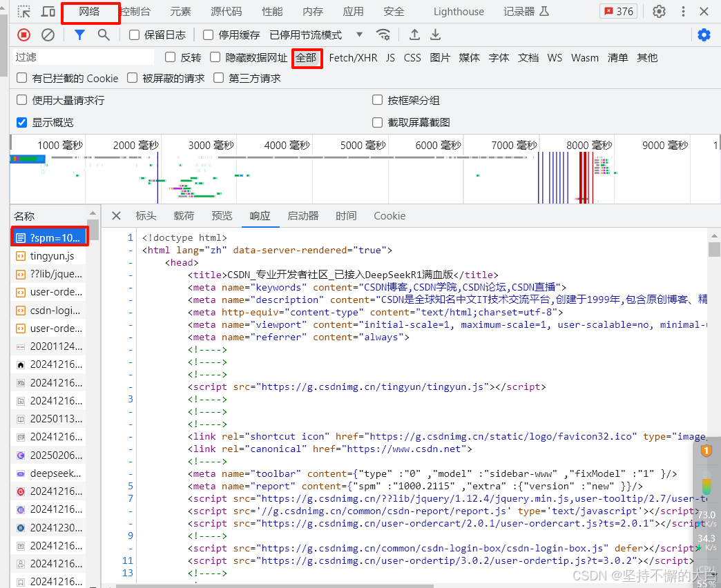Open network conditions wifi icon

(383, 35)
